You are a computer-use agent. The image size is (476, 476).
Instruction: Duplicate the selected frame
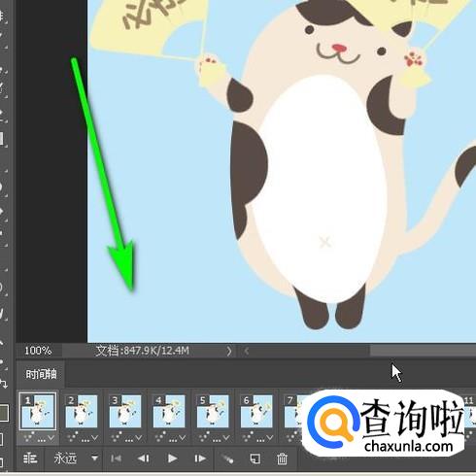coord(255,459)
